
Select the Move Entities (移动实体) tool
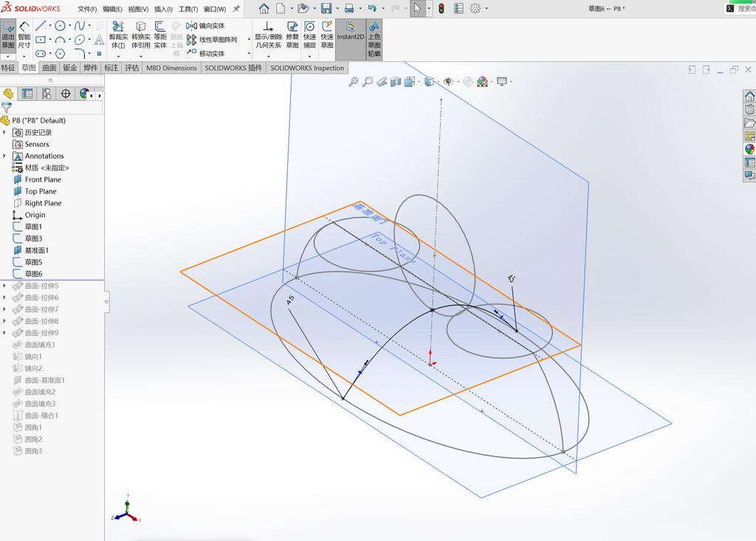[x=206, y=53]
